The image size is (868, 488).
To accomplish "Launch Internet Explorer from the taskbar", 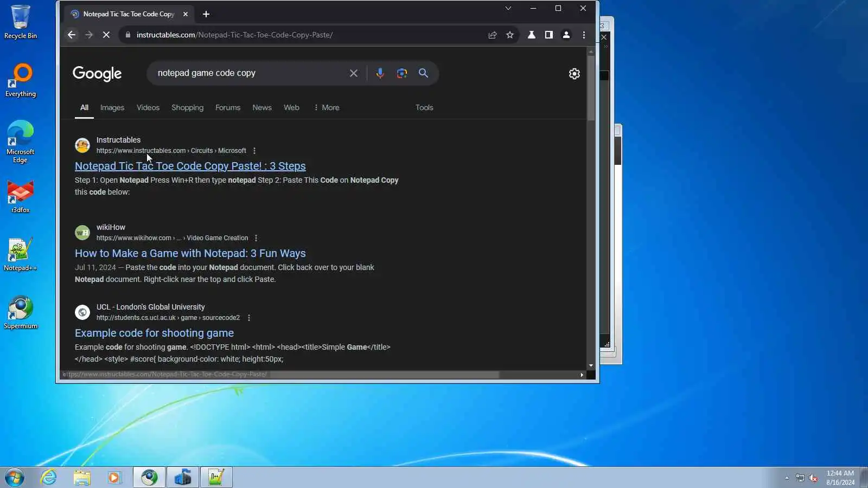I will [x=49, y=477].
